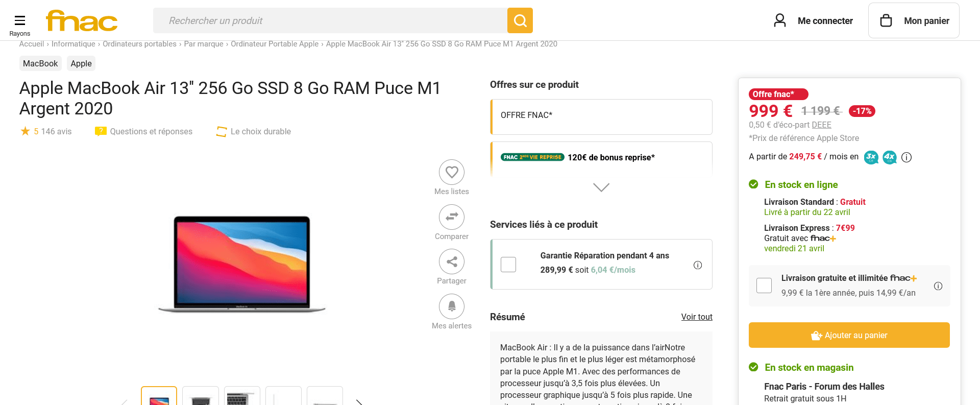Click the Partager share icon

[452, 262]
